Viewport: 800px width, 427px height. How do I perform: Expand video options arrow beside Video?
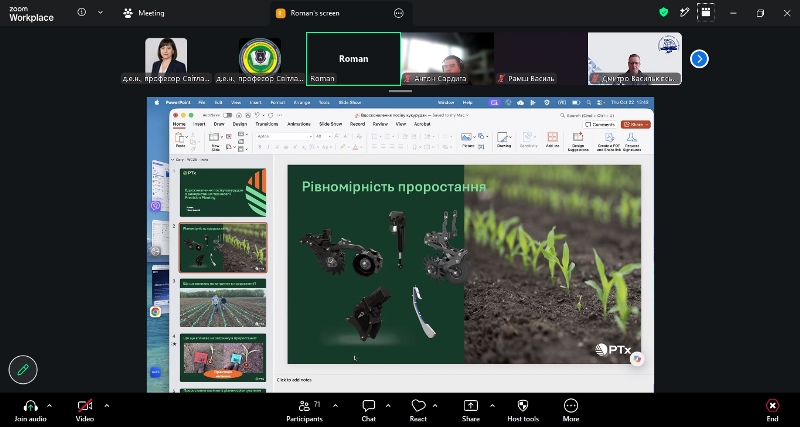tap(107, 406)
